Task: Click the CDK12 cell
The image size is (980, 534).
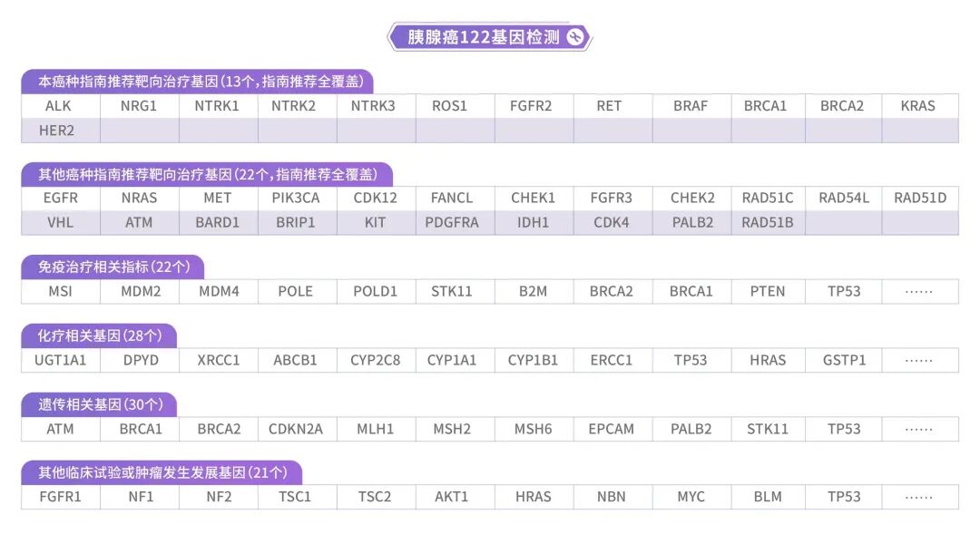Action: (376, 198)
